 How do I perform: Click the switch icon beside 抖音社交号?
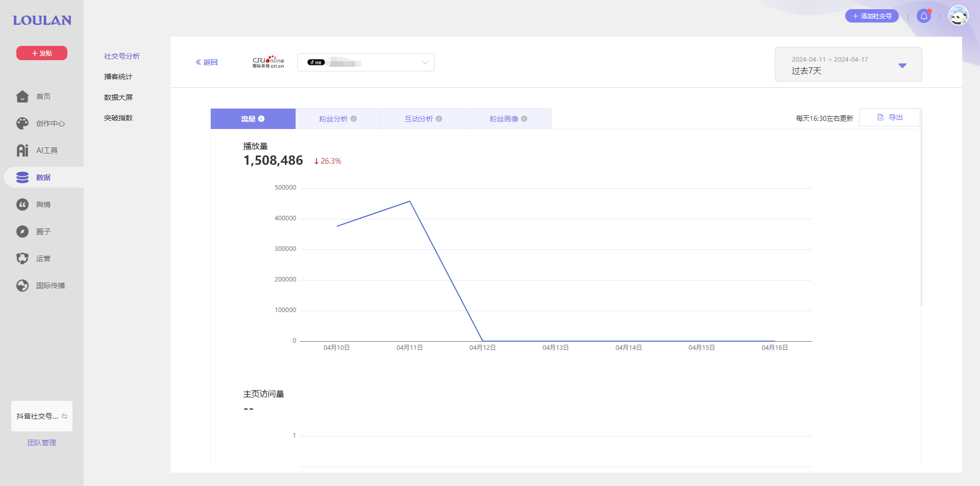point(64,416)
